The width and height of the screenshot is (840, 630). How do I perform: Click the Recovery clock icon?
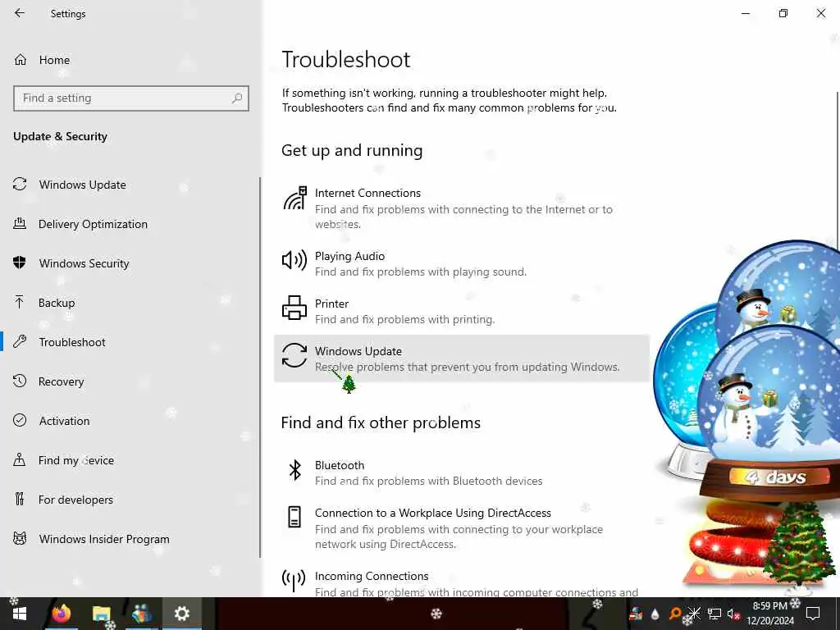point(20,381)
